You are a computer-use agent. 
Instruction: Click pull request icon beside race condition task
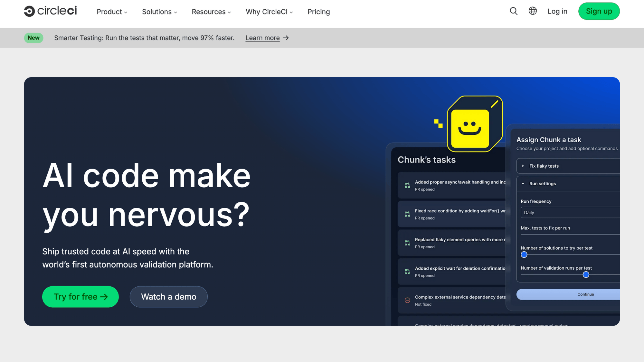pos(407,214)
